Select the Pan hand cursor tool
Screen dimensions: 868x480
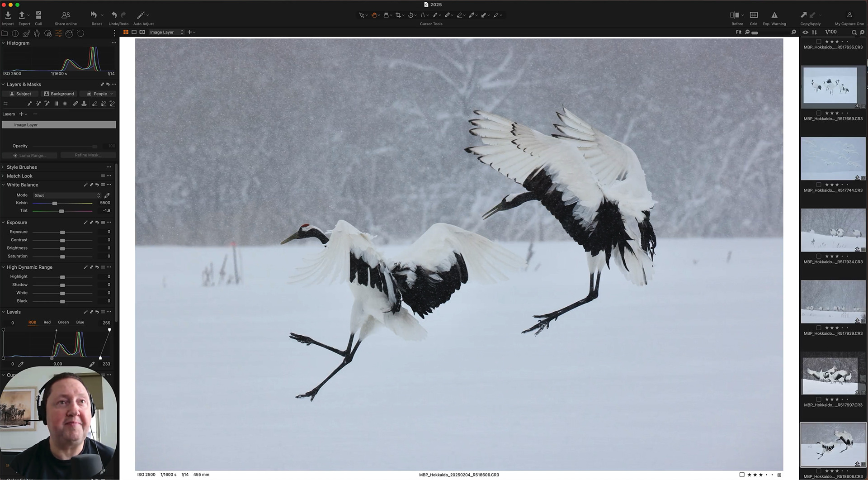[x=374, y=15]
